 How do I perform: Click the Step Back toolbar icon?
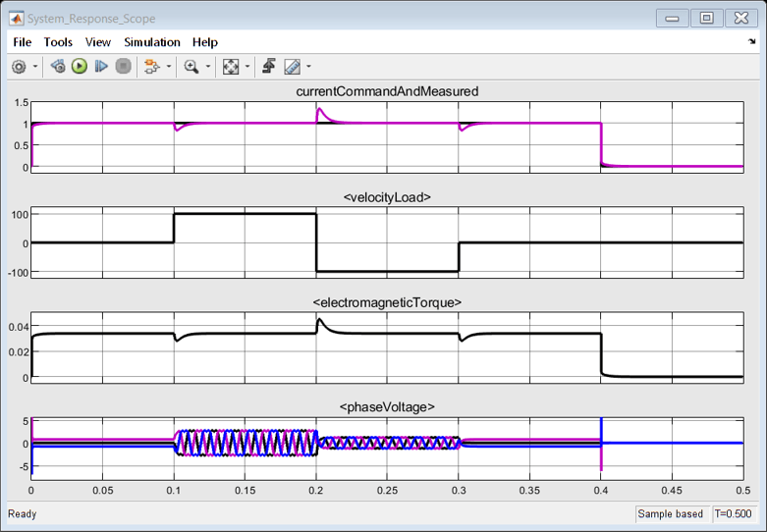click(x=58, y=67)
